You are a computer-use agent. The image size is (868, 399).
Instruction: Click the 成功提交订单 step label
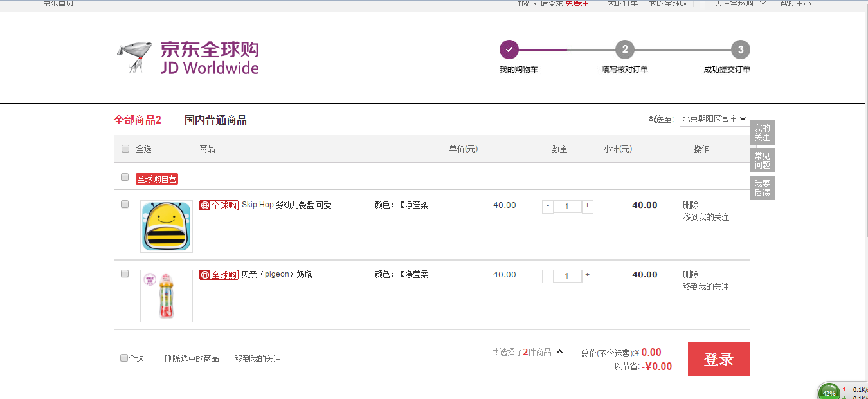pyautogui.click(x=727, y=70)
